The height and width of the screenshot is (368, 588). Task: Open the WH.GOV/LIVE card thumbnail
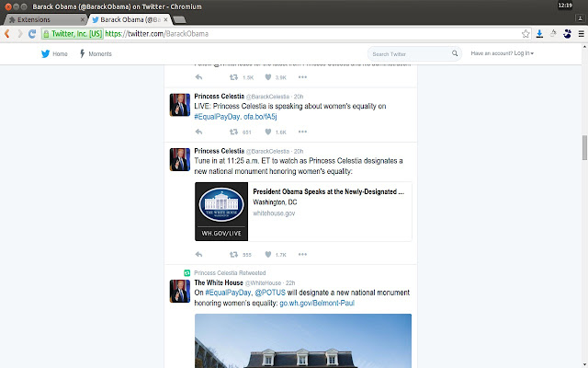(221, 212)
